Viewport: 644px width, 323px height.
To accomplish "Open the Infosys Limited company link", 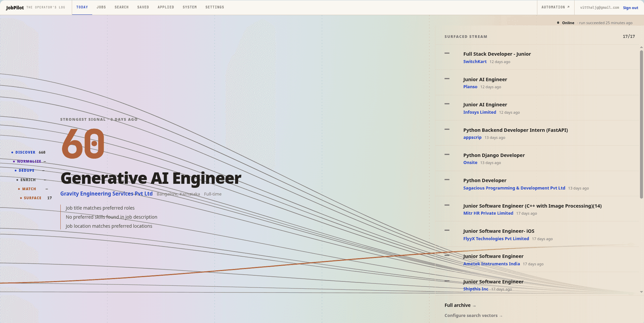I will [x=480, y=112].
